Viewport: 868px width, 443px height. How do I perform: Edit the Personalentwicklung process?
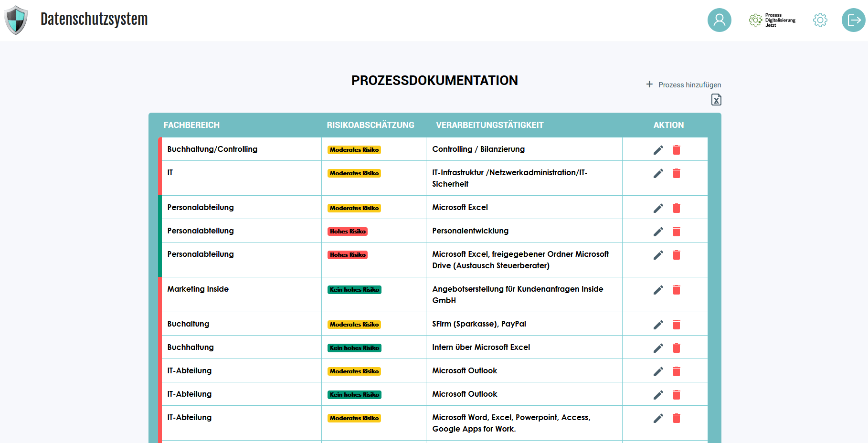pyautogui.click(x=658, y=232)
